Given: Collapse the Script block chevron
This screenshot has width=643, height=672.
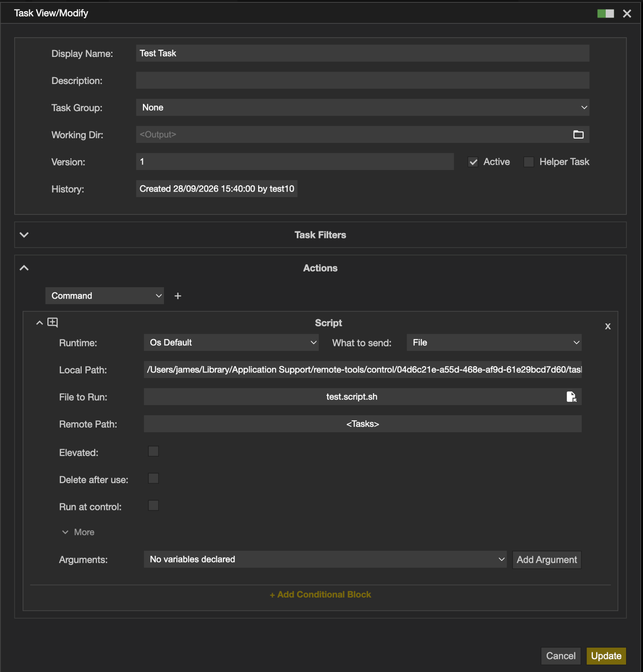Looking at the screenshot, I should 39,323.
